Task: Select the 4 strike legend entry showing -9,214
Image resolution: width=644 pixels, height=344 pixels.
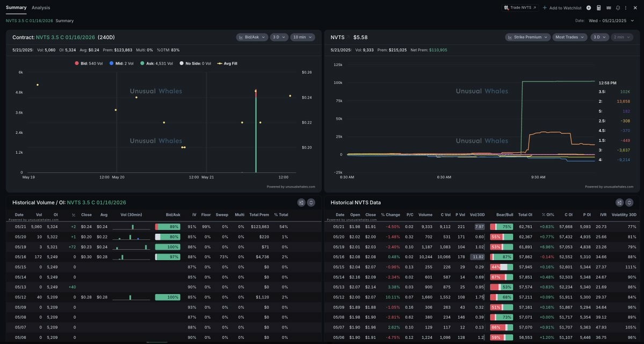Action: [x=614, y=160]
